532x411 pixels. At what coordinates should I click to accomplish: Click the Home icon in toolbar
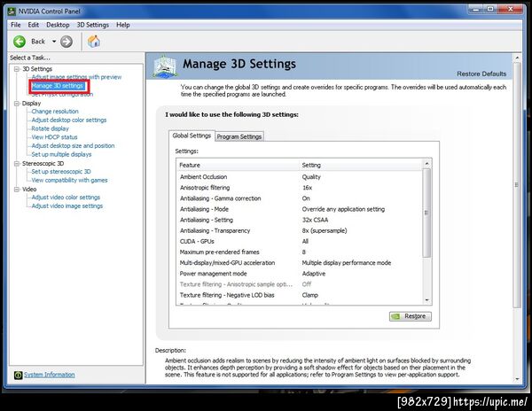click(94, 42)
